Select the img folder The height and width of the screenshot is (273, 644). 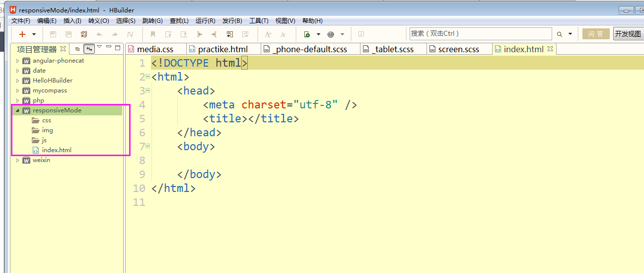coord(42,130)
